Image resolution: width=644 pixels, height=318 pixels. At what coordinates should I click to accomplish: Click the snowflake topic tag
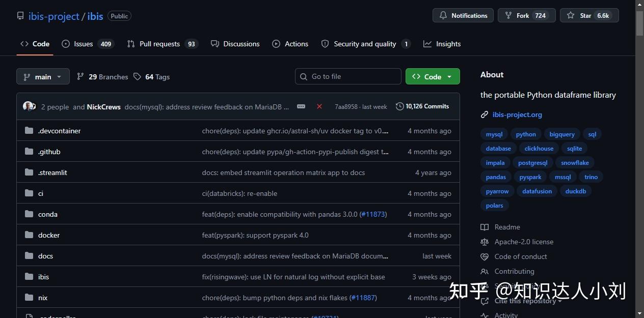[x=575, y=163]
